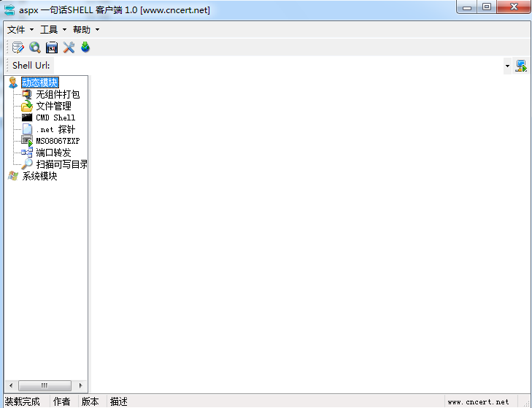Open the wrench and screwdriver settings icon

click(69, 47)
